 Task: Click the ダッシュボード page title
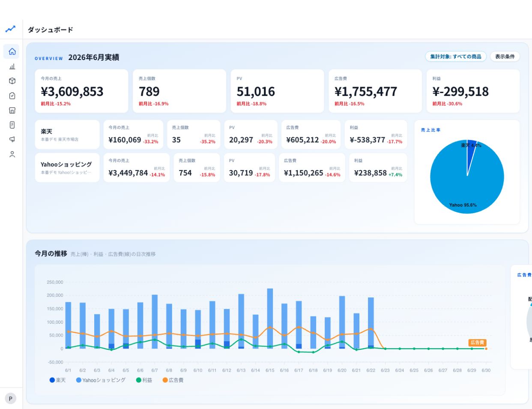51,30
